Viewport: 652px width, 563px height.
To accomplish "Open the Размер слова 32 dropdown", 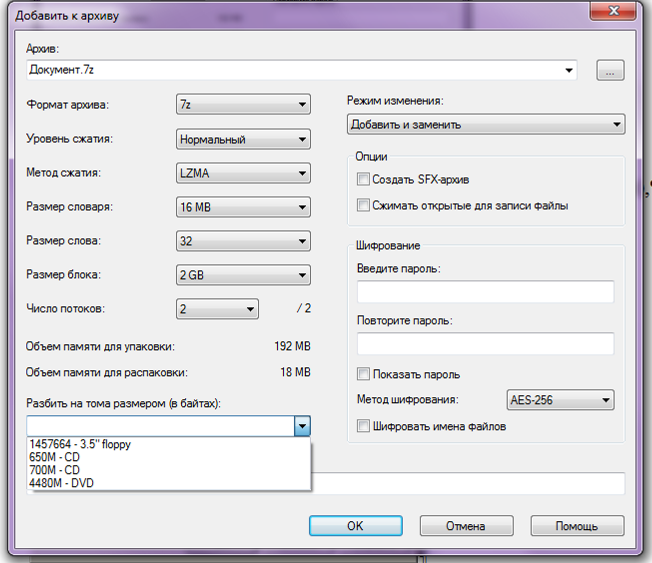I will (x=243, y=241).
